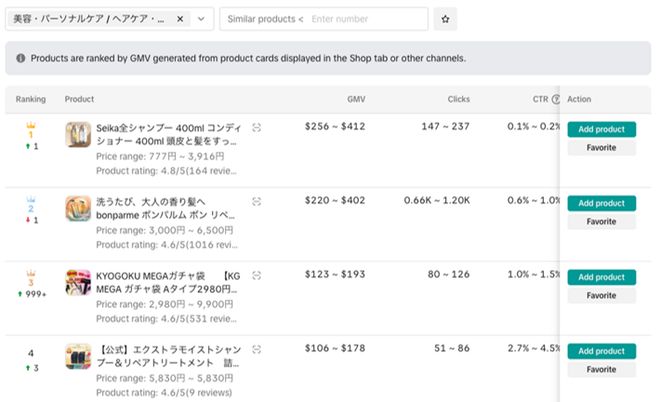Add product for bonparme row
Screen dimensions: 660x402
point(601,203)
